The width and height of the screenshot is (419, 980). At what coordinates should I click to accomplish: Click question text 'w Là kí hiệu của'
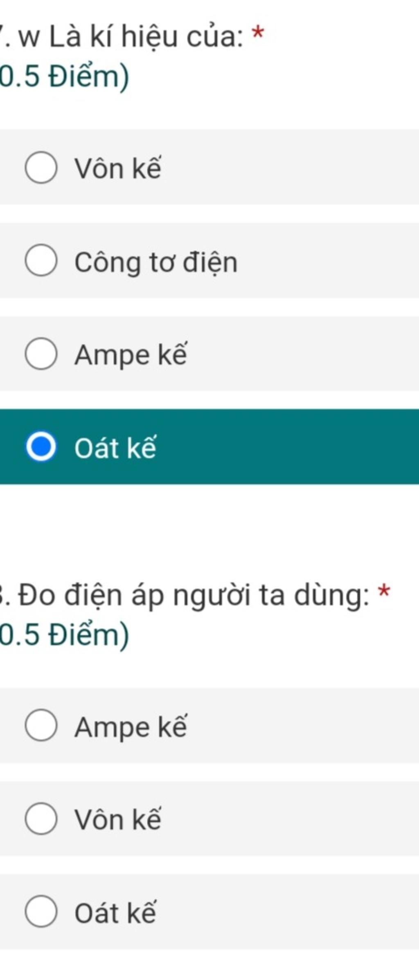131,37
